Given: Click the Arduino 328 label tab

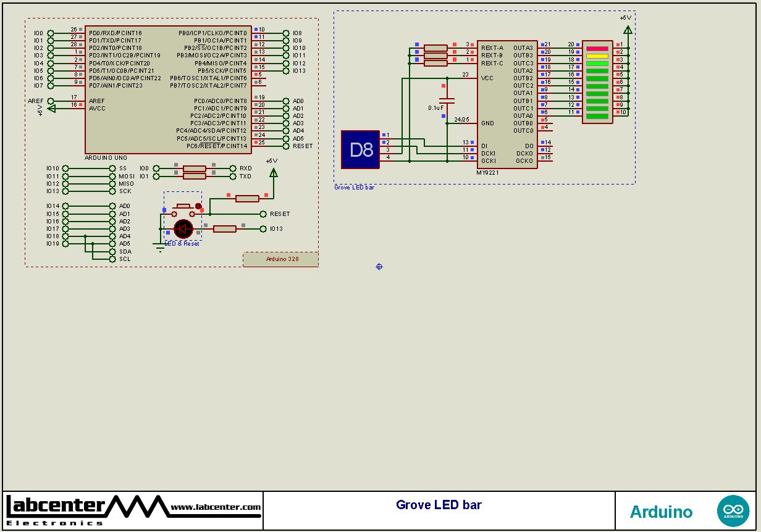Looking at the screenshot, I should click(x=281, y=259).
